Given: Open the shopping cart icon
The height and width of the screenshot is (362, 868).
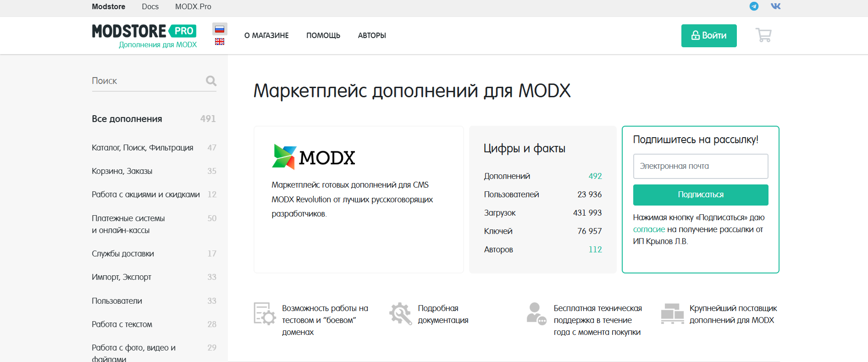Looking at the screenshot, I should click(763, 35).
